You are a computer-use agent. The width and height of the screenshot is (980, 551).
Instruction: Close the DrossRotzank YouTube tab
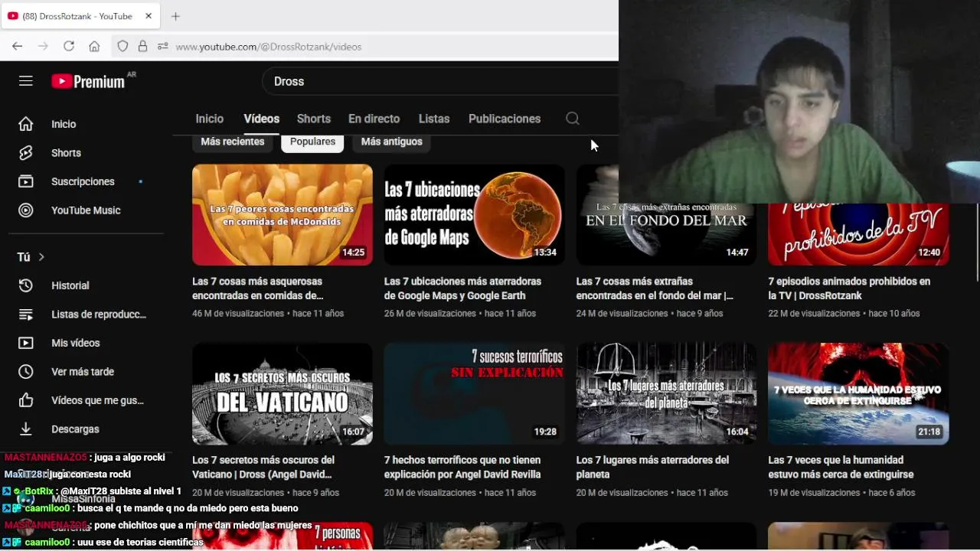[x=149, y=16]
